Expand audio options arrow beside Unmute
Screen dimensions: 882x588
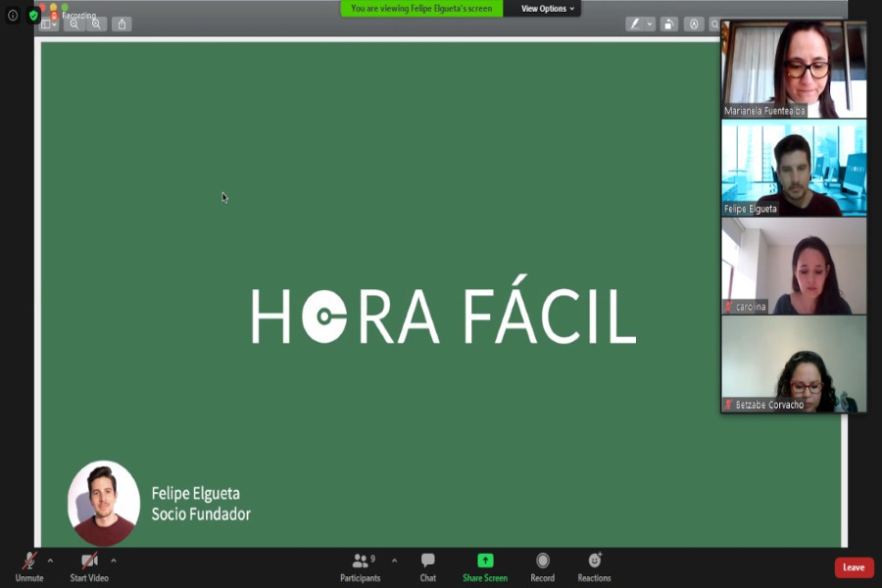[50, 561]
